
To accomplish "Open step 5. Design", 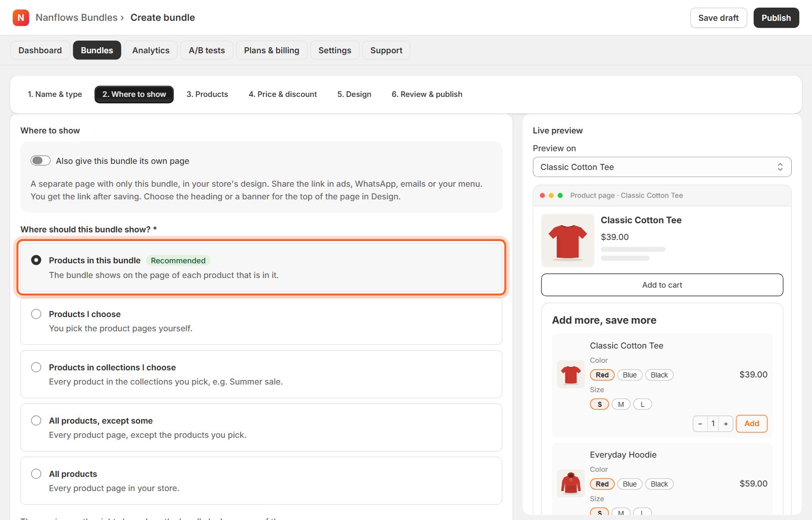I will point(354,94).
